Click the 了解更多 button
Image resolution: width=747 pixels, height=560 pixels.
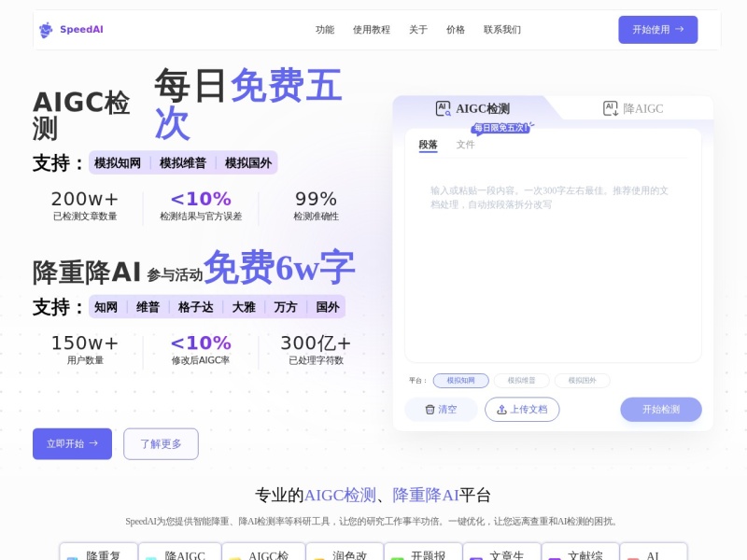click(x=161, y=444)
